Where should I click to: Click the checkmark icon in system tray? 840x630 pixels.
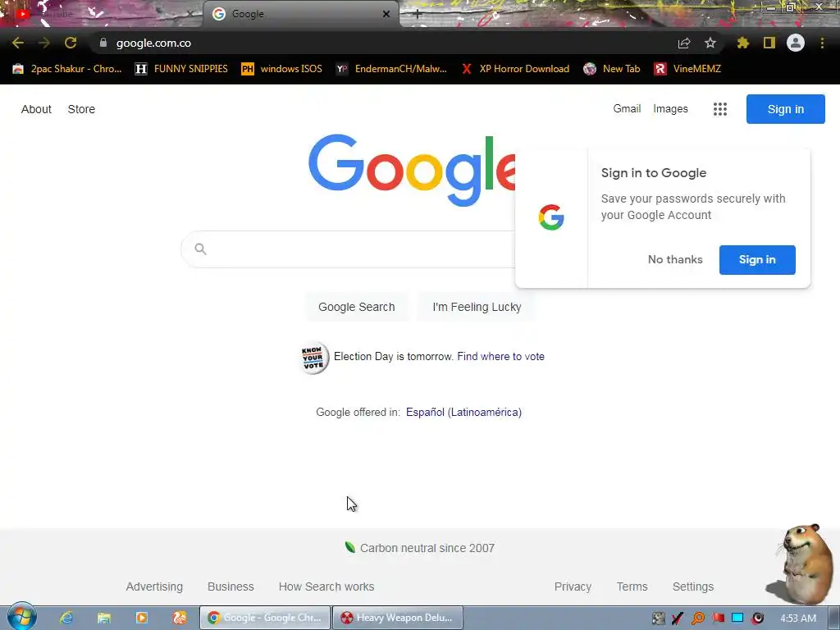click(x=678, y=619)
